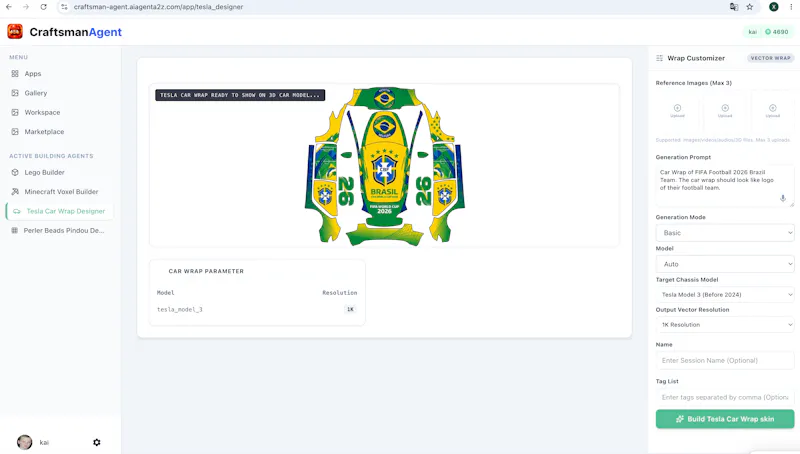
Task: Click the first reference image upload slot
Action: [677, 111]
